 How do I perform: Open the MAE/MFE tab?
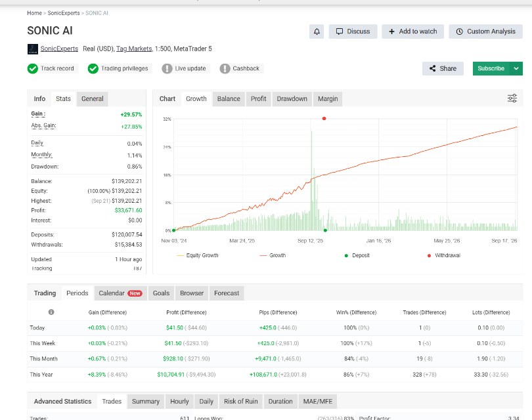[x=318, y=402]
